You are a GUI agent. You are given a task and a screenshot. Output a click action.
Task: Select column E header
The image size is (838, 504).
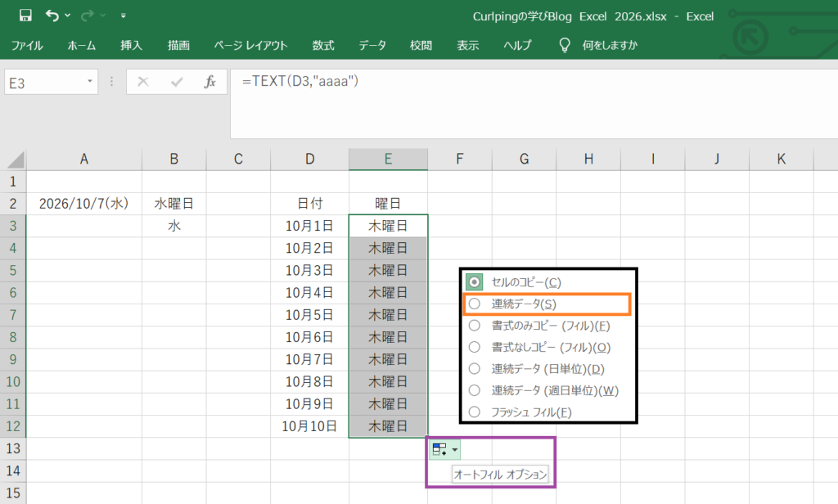(x=388, y=160)
